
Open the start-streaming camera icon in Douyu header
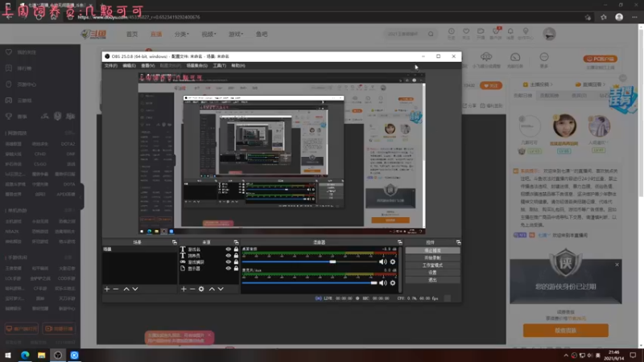coord(481,33)
